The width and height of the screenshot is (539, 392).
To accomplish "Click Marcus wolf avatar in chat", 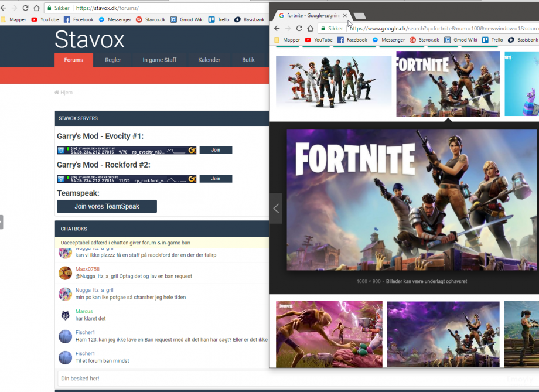I will coord(65,315).
